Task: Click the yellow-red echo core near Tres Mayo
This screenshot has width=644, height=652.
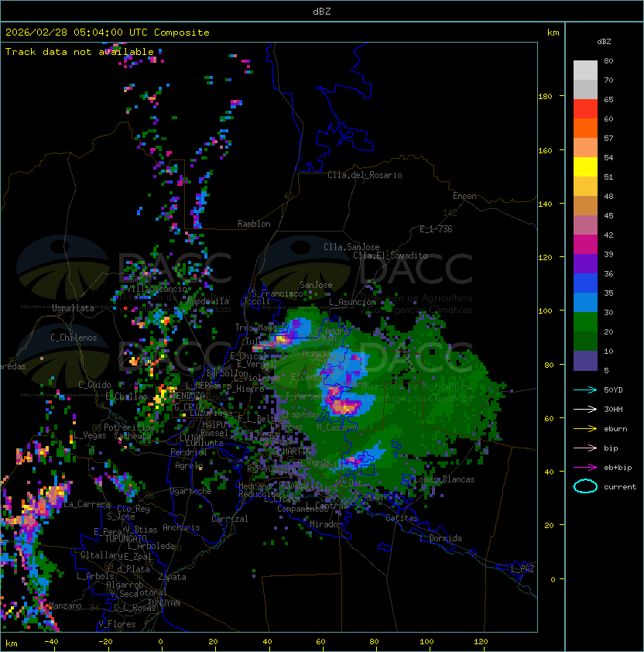Action: [x=282, y=339]
